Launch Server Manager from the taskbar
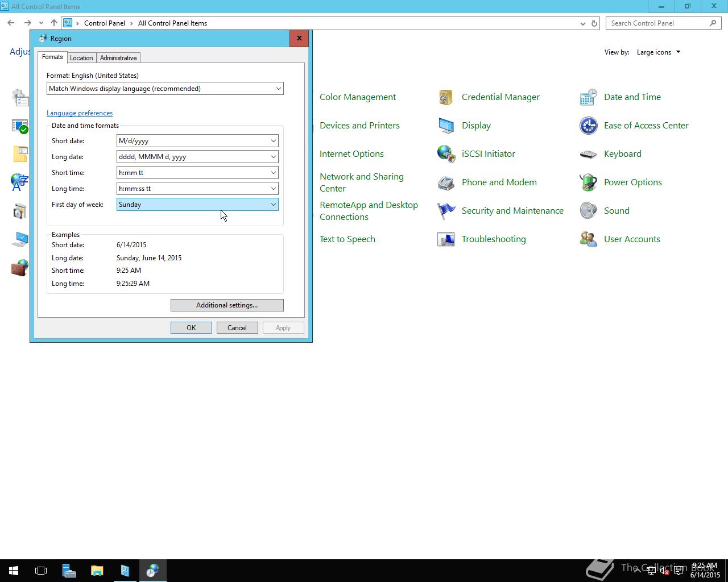The image size is (728, 582). tap(69, 571)
